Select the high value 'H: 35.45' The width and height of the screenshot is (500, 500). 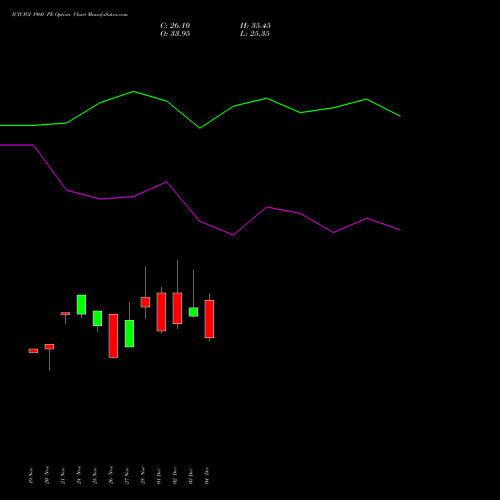click(x=255, y=26)
